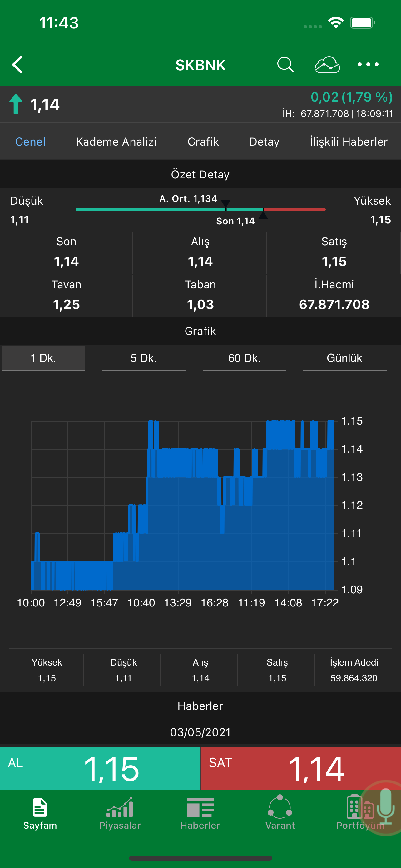Open the three-dot more menu
Screen dimensions: 401x868
tap(368, 64)
